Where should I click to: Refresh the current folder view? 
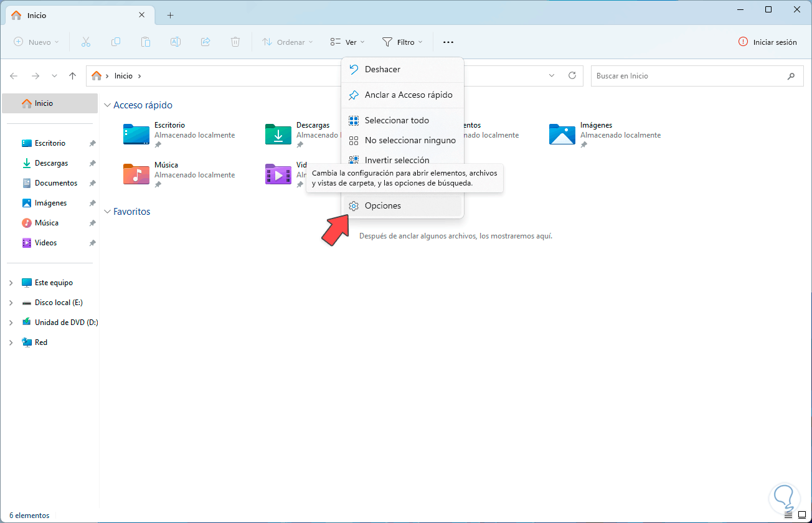point(572,75)
